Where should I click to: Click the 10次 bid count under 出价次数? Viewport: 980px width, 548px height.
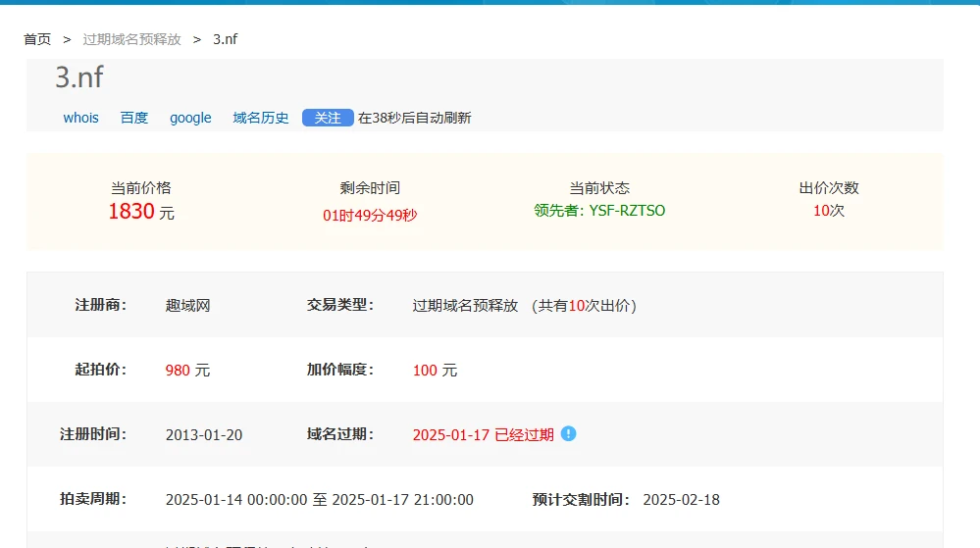pyautogui.click(x=828, y=211)
